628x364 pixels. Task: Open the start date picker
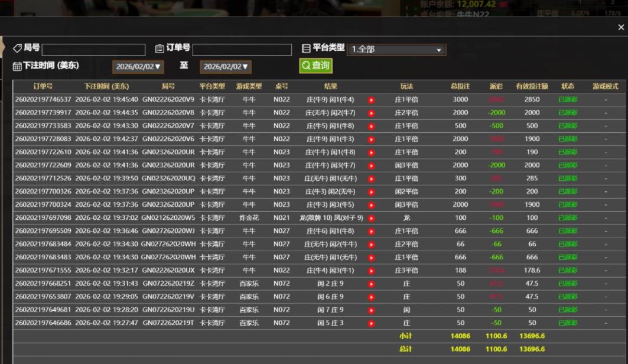[138, 67]
